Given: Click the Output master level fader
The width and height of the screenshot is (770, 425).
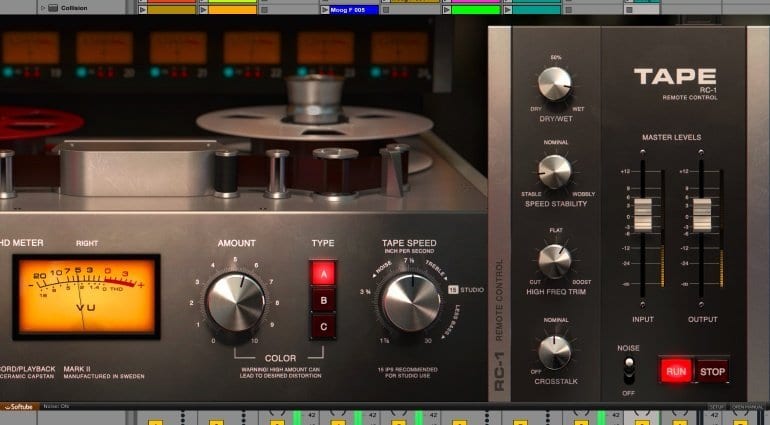Looking at the screenshot, I should 702,211.
